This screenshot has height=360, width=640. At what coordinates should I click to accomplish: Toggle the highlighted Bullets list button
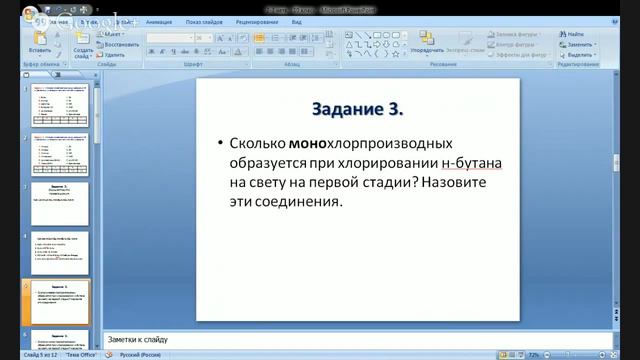[259, 38]
